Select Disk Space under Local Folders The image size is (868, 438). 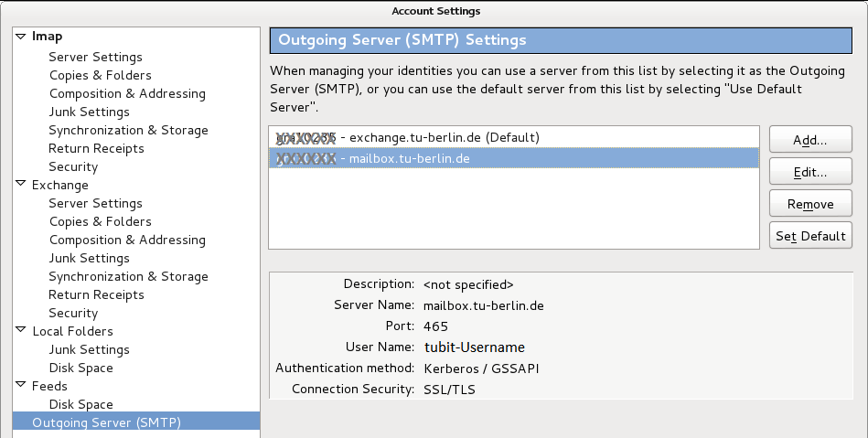coord(80,368)
